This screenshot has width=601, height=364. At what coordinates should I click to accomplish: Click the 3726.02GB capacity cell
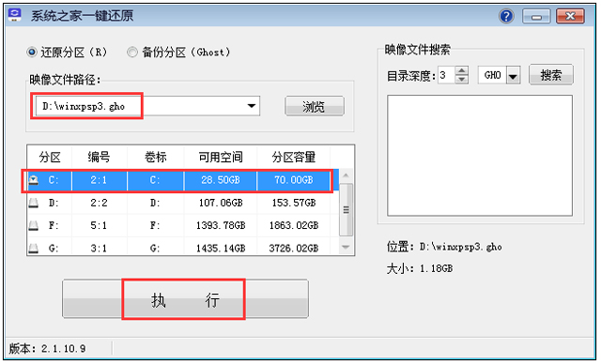[x=294, y=248]
